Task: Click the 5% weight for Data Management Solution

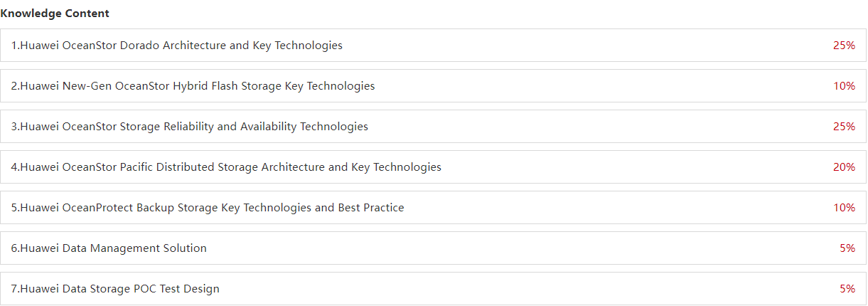Action: click(847, 248)
